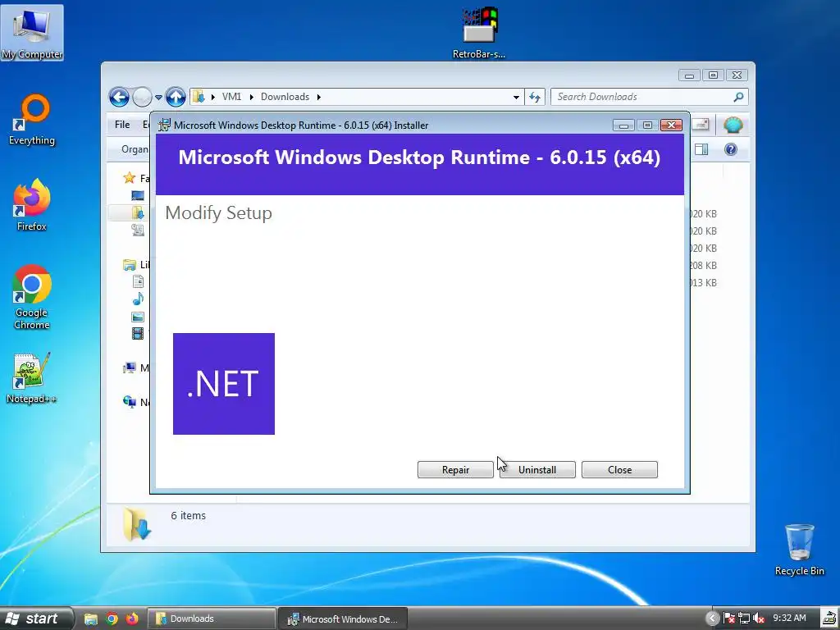Click the muted volume icon in the tray
This screenshot has height=630, width=840.
(x=759, y=619)
